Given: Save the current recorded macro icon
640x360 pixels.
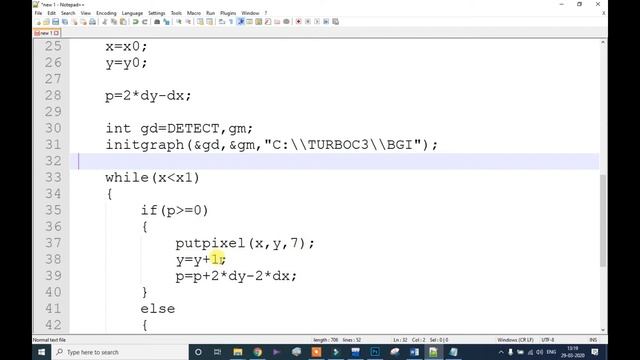Looking at the screenshot, I should [336, 22].
